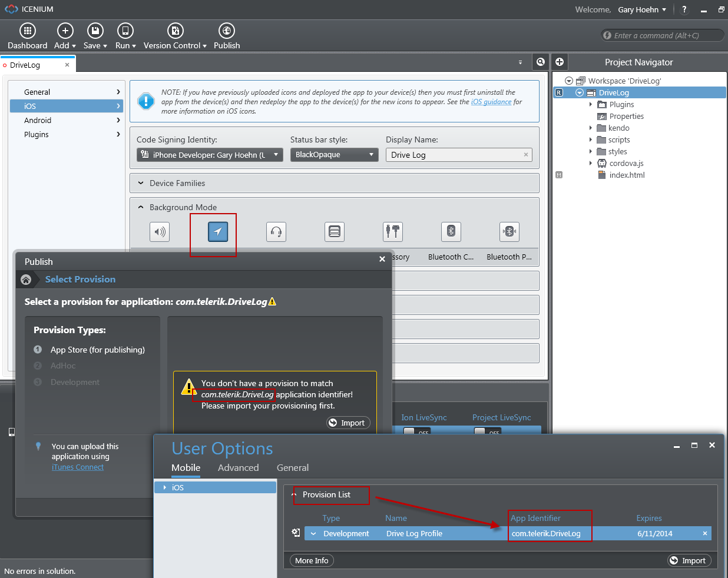
Task: Click the Enter a command box
Action: click(x=662, y=35)
